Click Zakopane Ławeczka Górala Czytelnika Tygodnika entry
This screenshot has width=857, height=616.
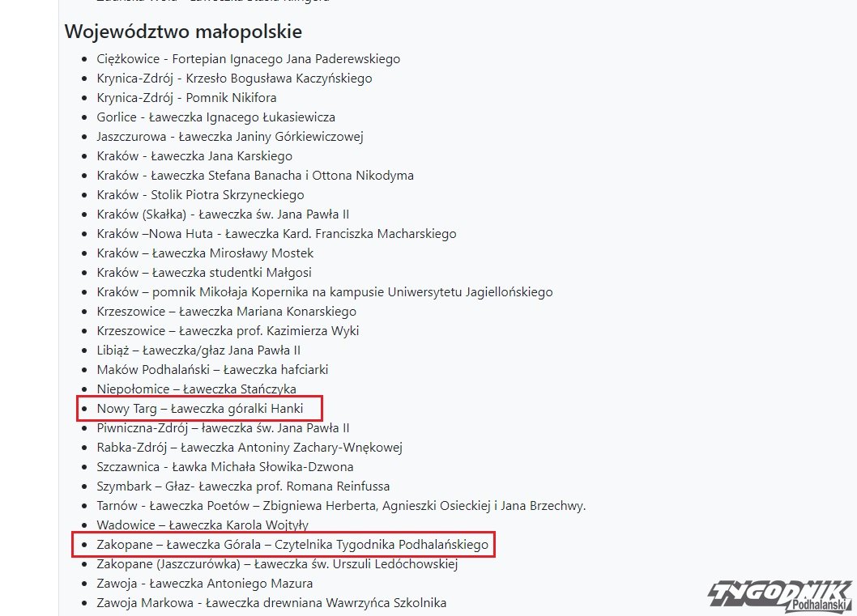(x=292, y=545)
